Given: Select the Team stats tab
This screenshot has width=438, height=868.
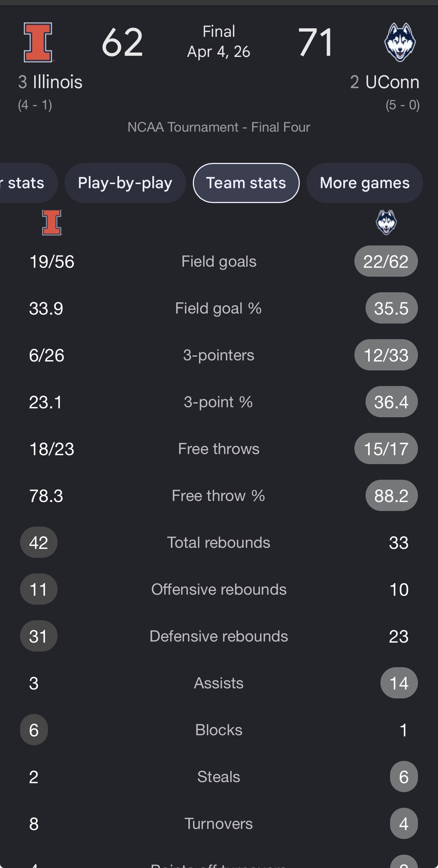Looking at the screenshot, I should click(246, 183).
